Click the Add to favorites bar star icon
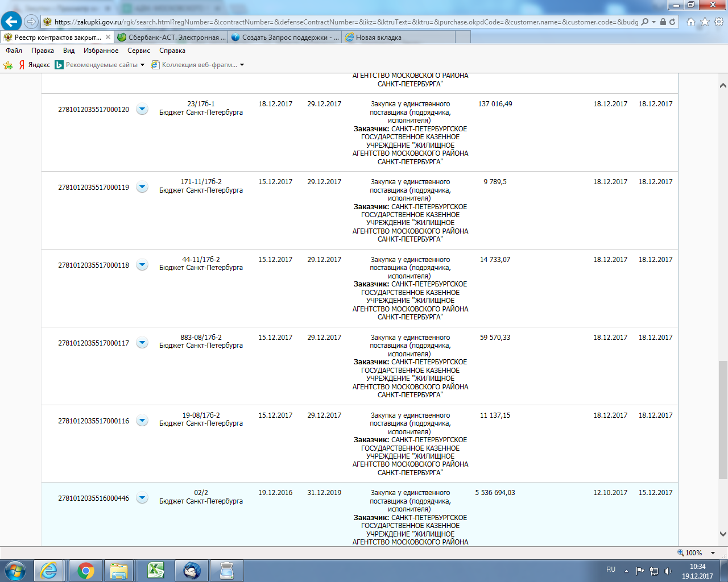This screenshot has width=728, height=582. tap(8, 65)
